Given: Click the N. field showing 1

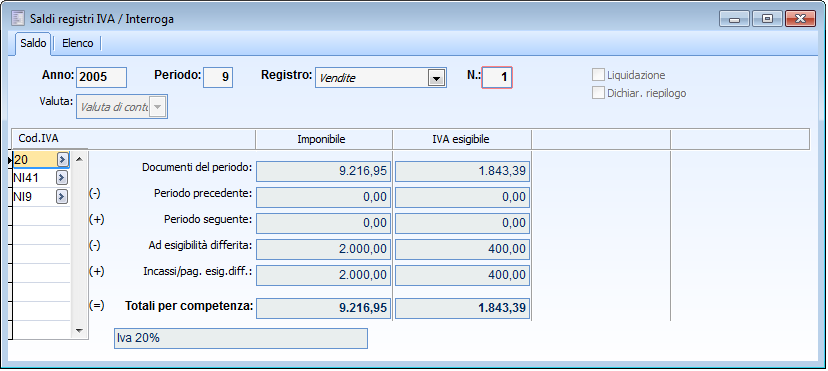Looking at the screenshot, I should coord(497,78).
